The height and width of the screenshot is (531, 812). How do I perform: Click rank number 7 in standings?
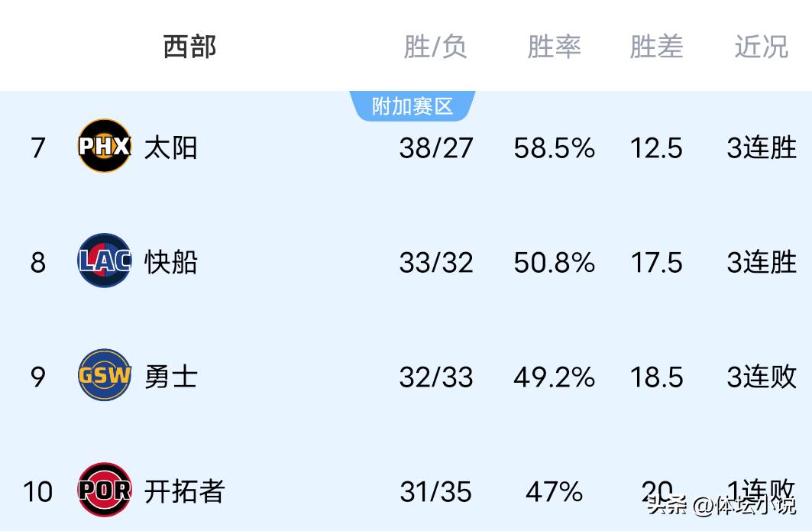point(38,147)
